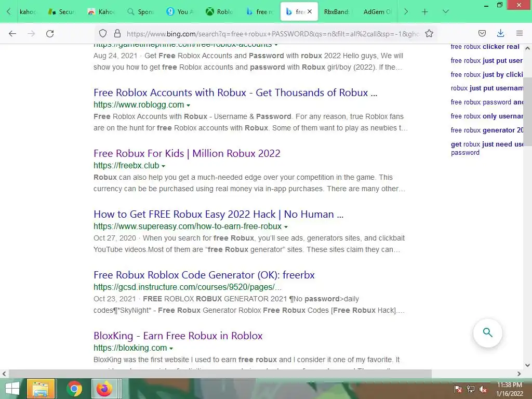
Task: Reload the Bing search page
Action: pyautogui.click(x=50, y=34)
